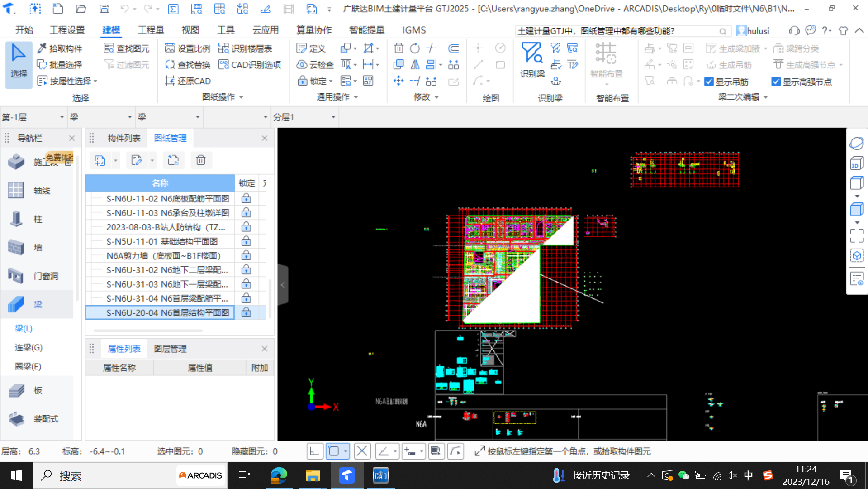Click the delete trash icon in 修改 group
Screen dimensions: 868x489
(398, 48)
